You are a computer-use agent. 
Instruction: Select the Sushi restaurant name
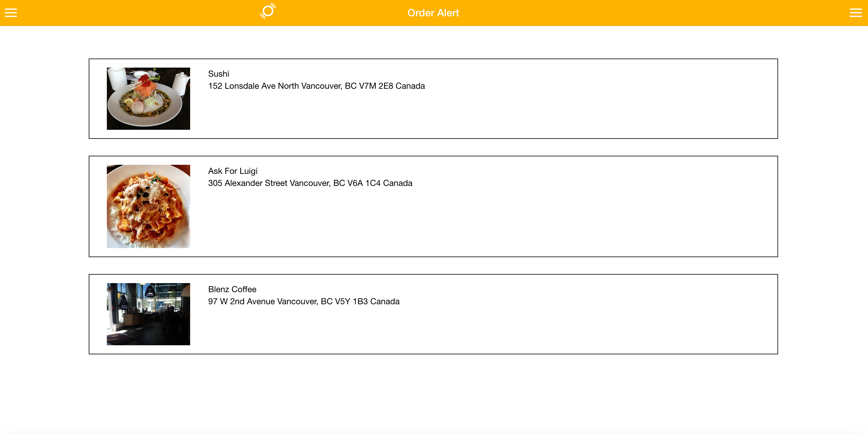[x=218, y=74]
